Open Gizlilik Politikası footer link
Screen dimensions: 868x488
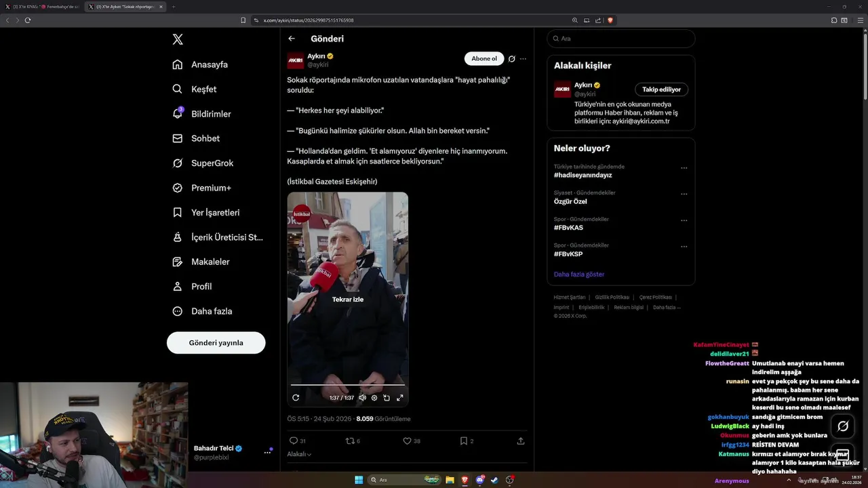point(612,298)
